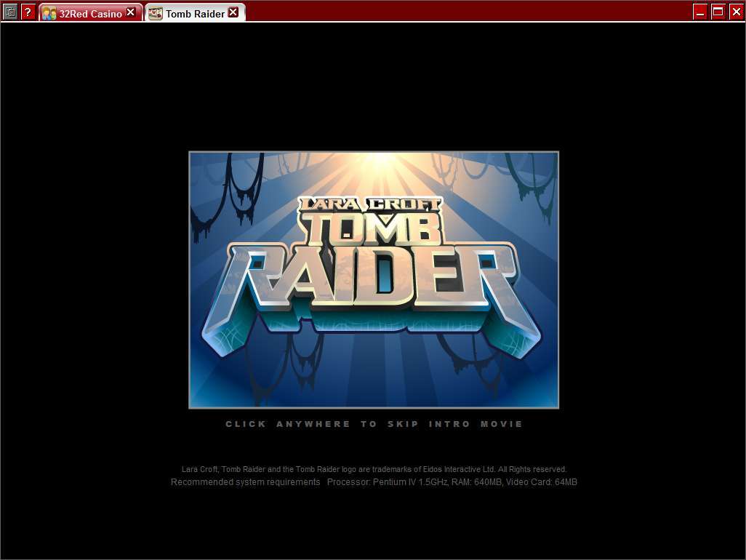Click 'Click anywhere to skip intro movie' text
The height and width of the screenshot is (560, 746).
374,424
